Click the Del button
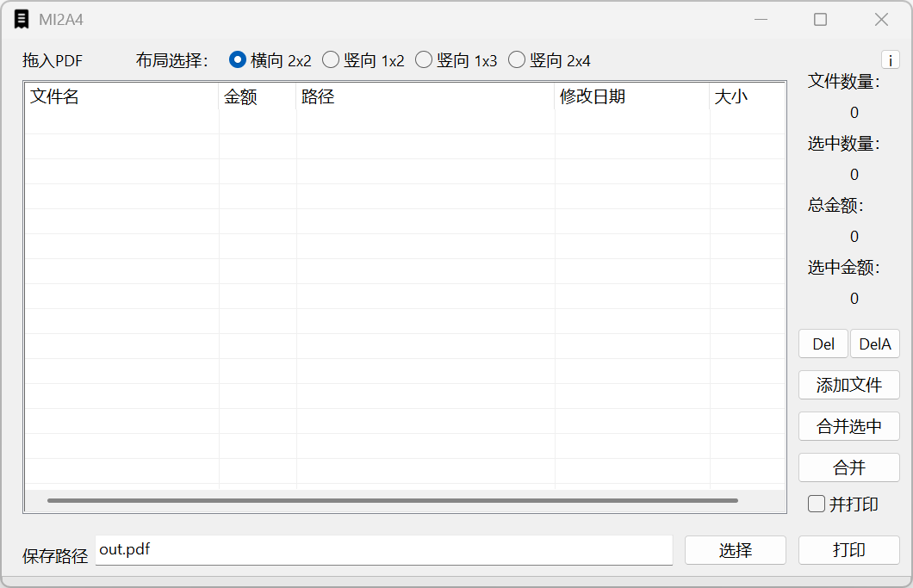This screenshot has height=588, width=913. point(823,344)
